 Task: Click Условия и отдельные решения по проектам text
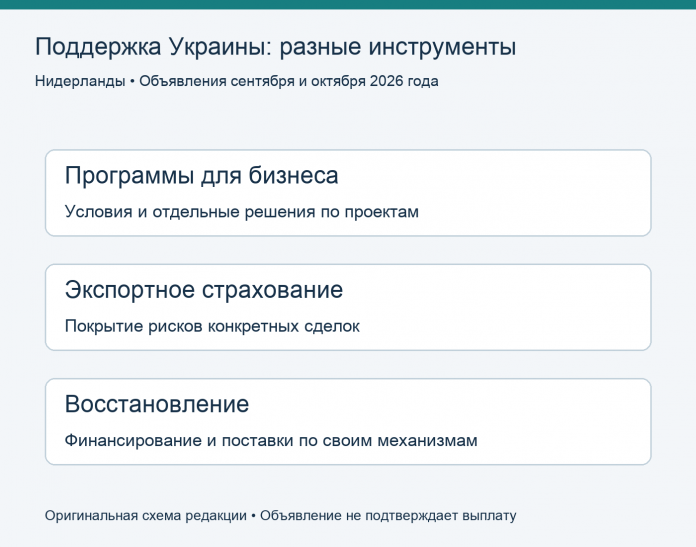[241, 212]
